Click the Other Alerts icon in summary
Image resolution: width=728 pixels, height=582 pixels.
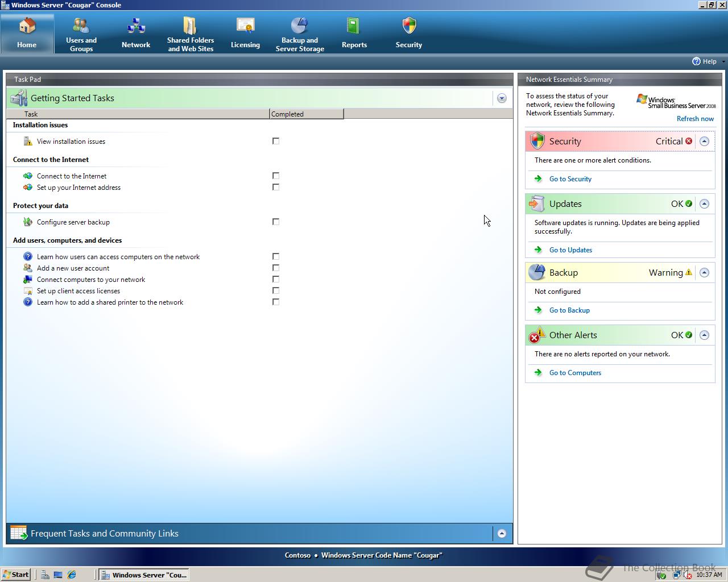(537, 335)
